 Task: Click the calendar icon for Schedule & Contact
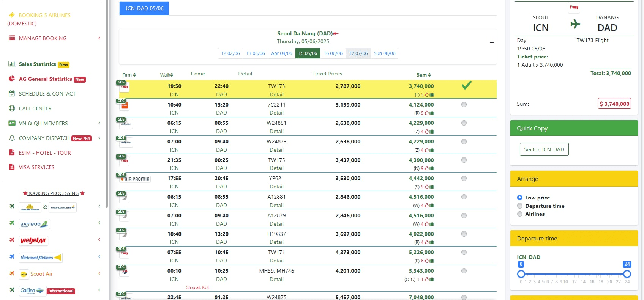tap(12, 94)
